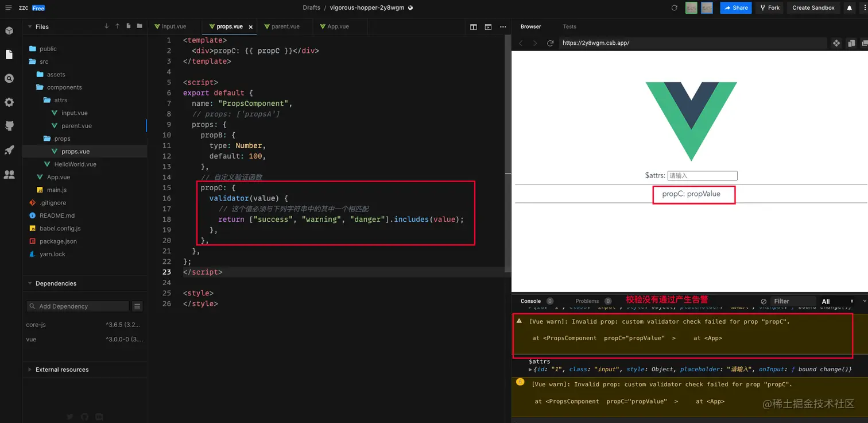The image size is (868, 423).
Task: Click the Free plan badge
Action: point(38,8)
